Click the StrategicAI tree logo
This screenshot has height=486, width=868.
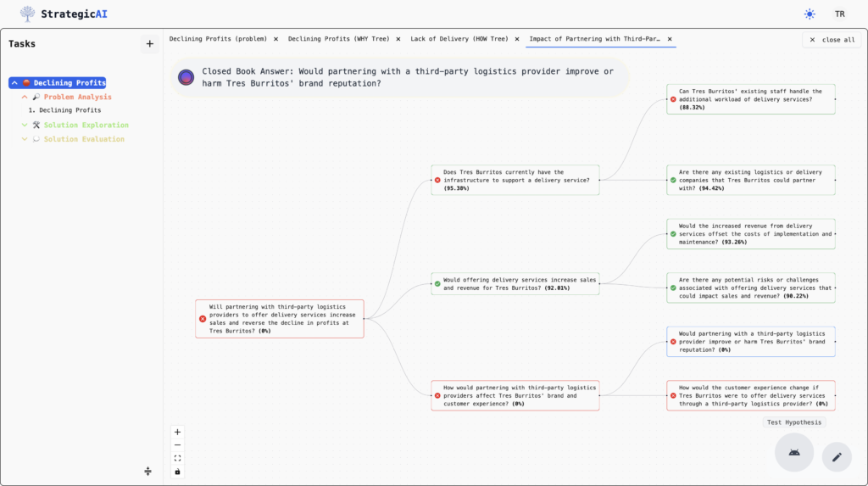28,14
